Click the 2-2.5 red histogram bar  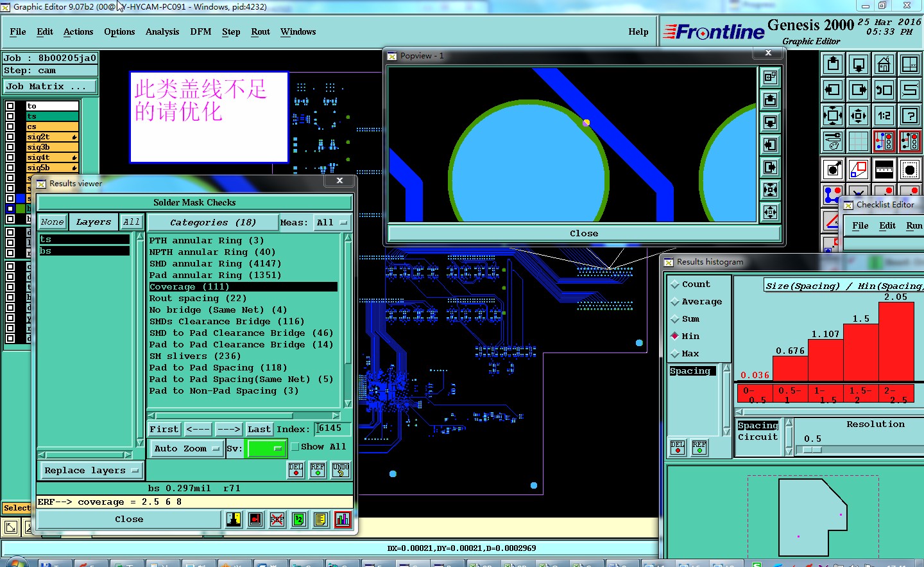(896, 342)
